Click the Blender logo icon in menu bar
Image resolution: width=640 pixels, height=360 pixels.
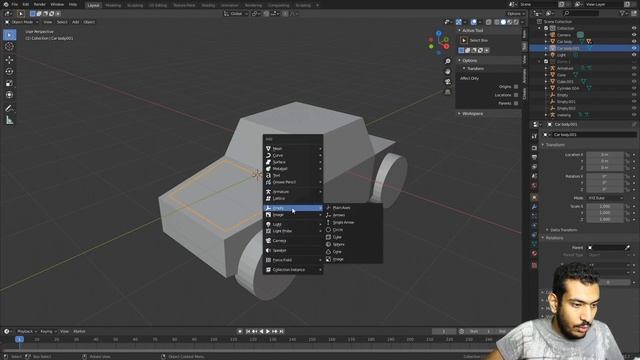click(x=6, y=4)
